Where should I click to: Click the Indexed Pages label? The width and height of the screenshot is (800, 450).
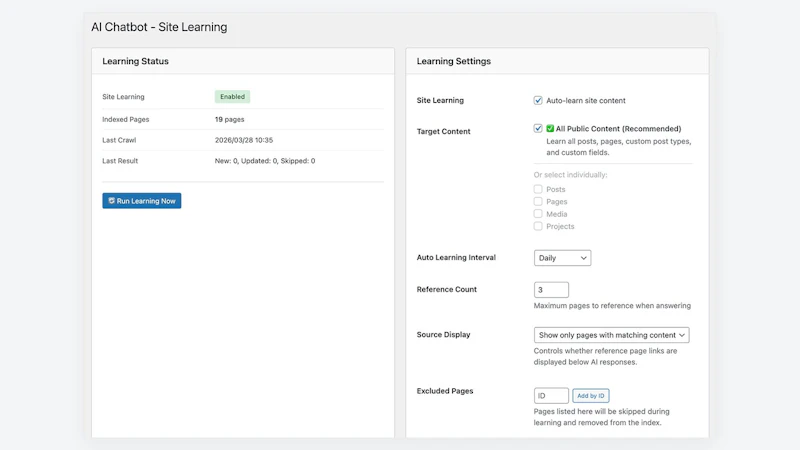click(126, 119)
